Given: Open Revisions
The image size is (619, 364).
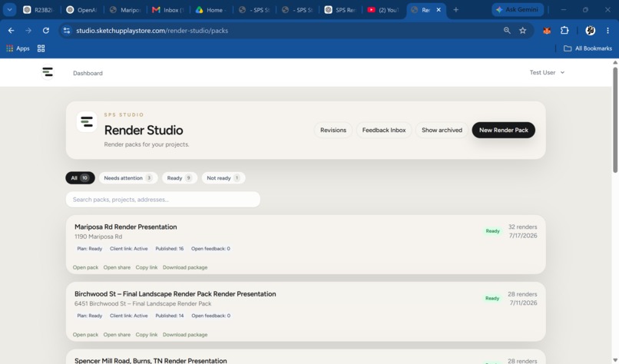Looking at the screenshot, I should coord(333,130).
